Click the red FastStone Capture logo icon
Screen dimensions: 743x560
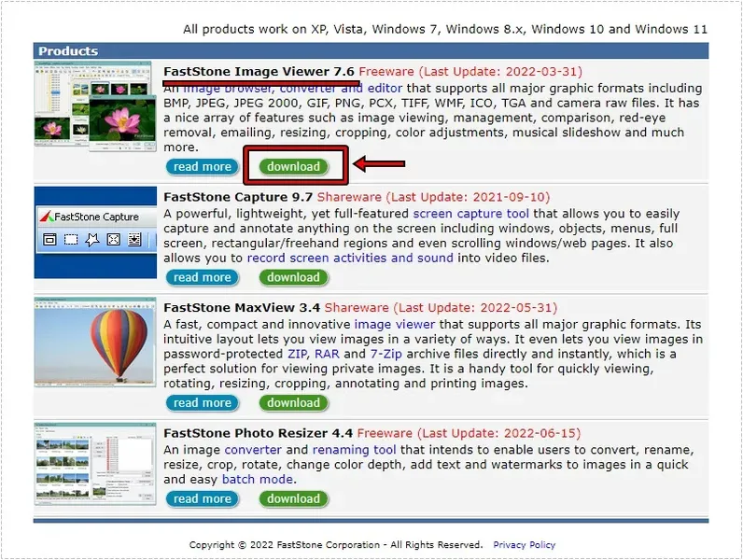[x=47, y=217]
